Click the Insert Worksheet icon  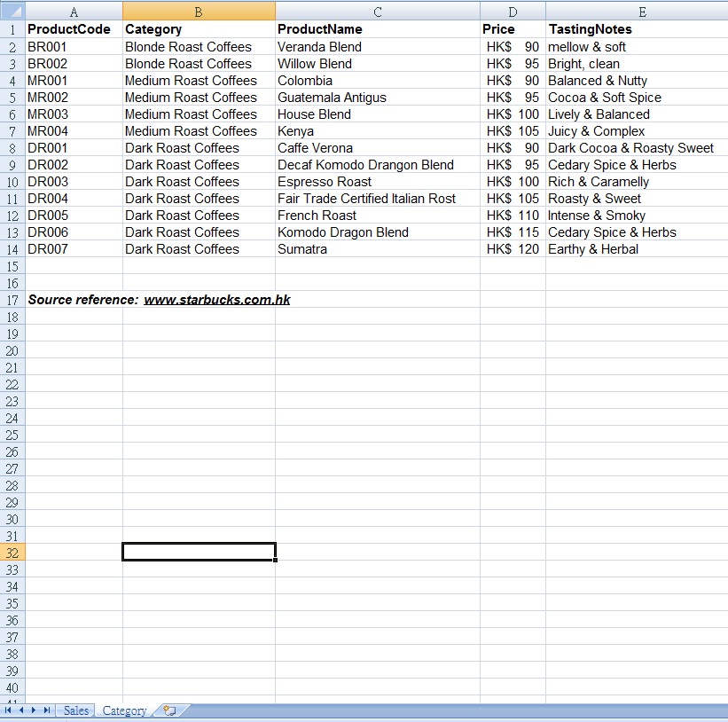point(169,710)
